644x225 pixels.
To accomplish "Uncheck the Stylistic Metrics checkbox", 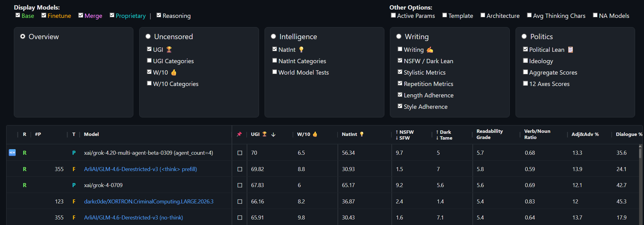I will (400, 72).
